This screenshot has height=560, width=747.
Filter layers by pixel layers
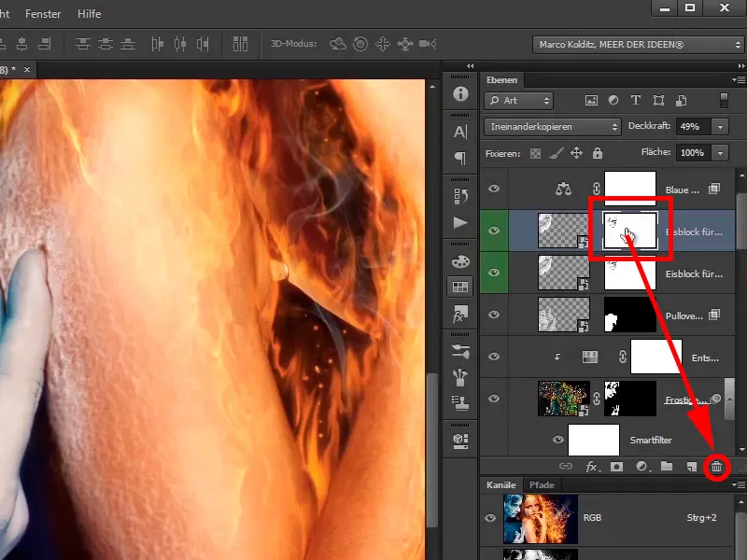click(x=591, y=101)
